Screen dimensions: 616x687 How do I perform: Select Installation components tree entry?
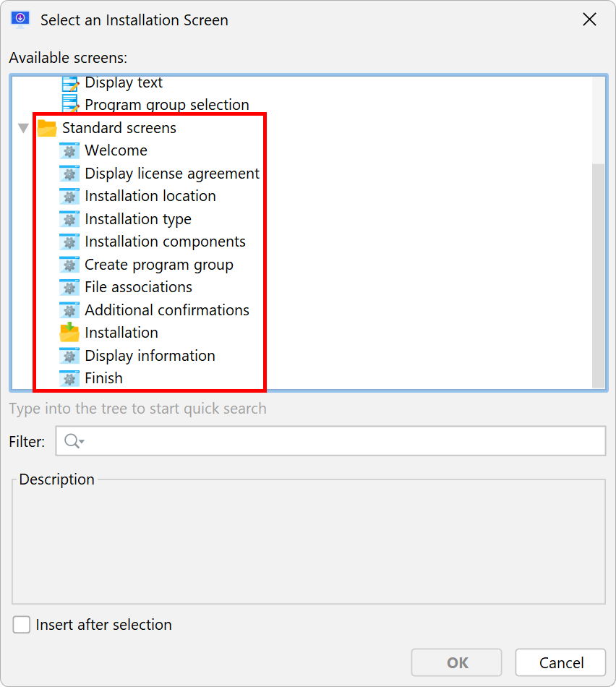(165, 242)
